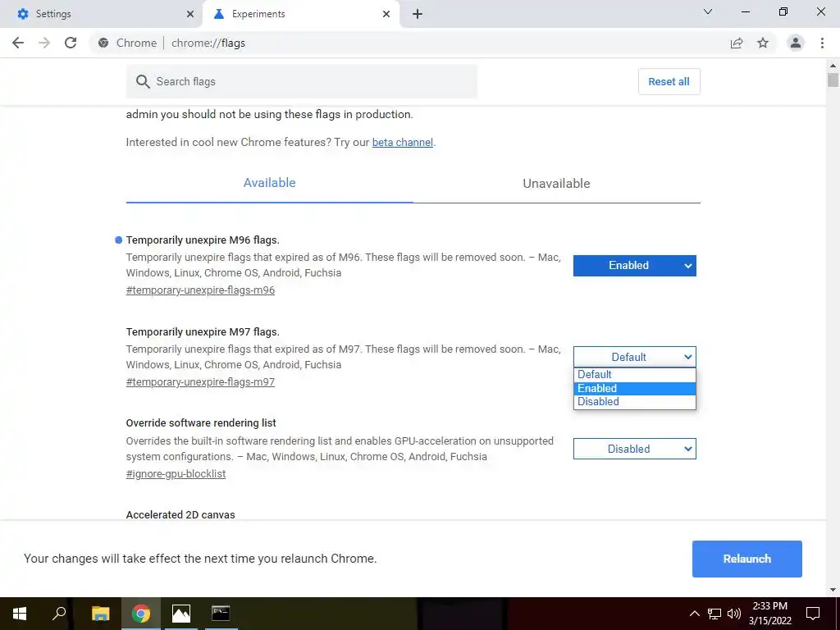Open the #temporary-unexpire-flags-m97 anchor link

click(200, 382)
